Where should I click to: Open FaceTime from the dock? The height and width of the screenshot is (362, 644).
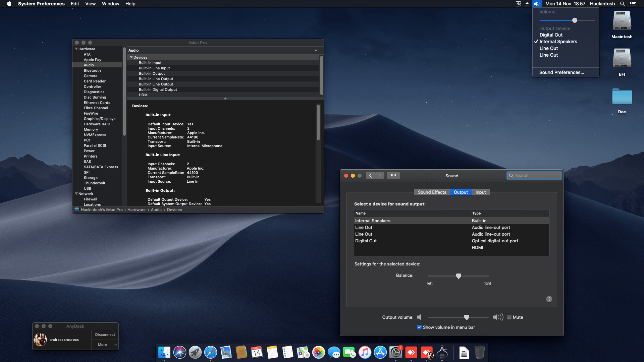point(350,353)
